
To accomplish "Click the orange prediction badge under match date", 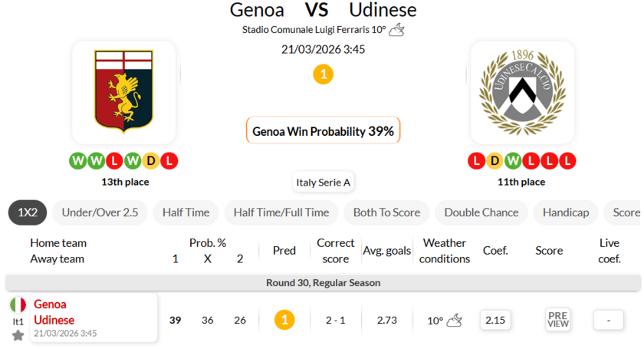I will (x=324, y=74).
